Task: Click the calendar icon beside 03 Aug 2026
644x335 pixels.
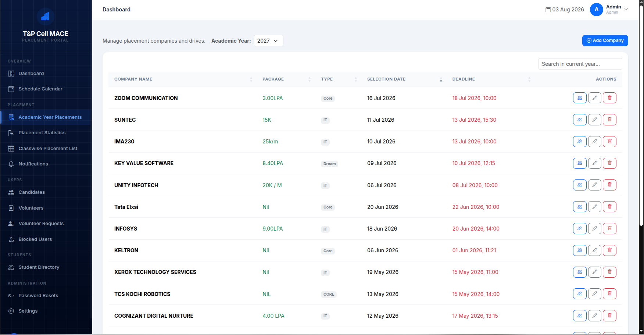Action: coord(548,10)
